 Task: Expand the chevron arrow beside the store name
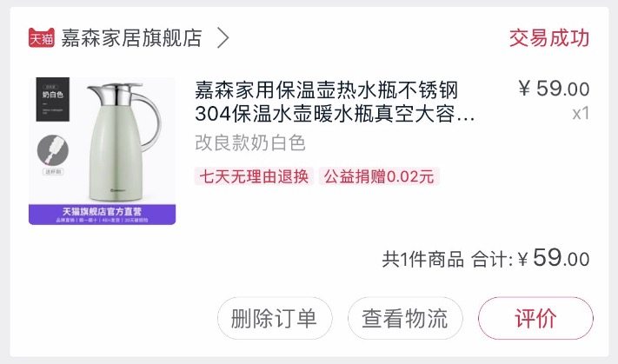click(x=223, y=38)
